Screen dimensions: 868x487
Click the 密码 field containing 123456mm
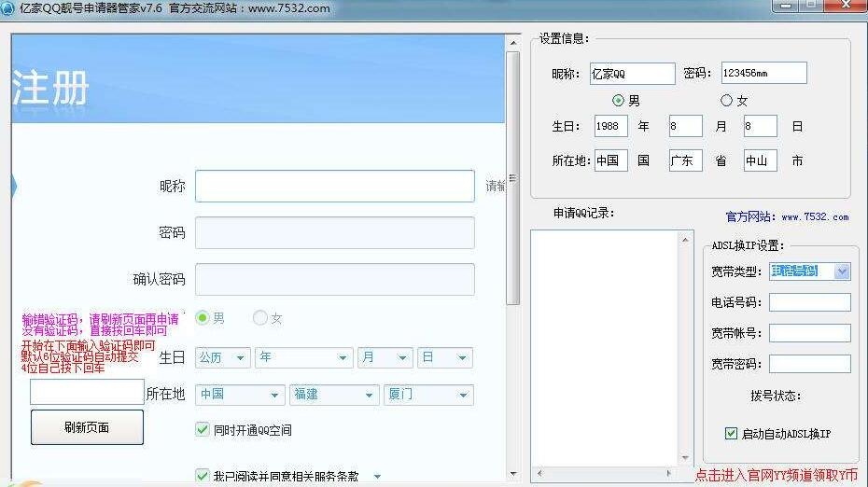tap(763, 73)
